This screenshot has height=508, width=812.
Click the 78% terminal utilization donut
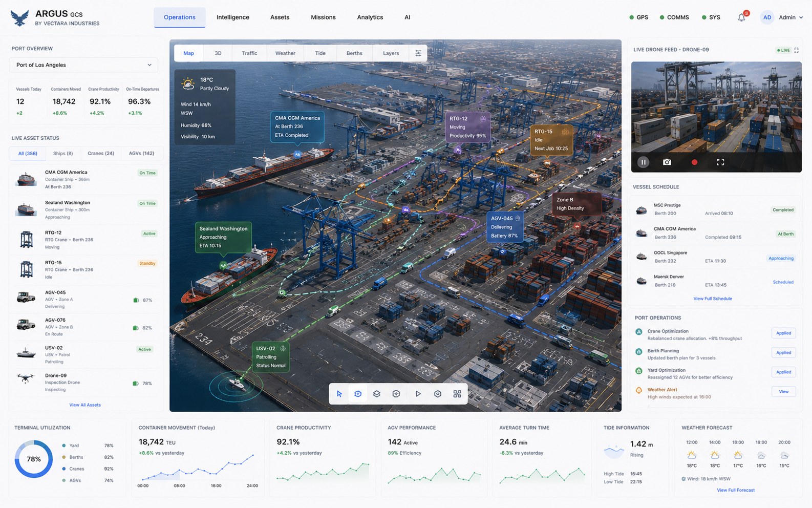pos(34,459)
